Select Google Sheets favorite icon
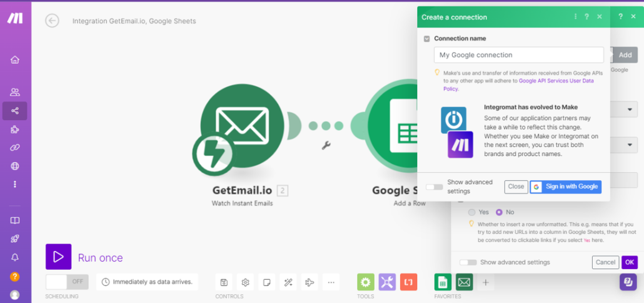Screen dimensions: 644x303 click(x=443, y=282)
